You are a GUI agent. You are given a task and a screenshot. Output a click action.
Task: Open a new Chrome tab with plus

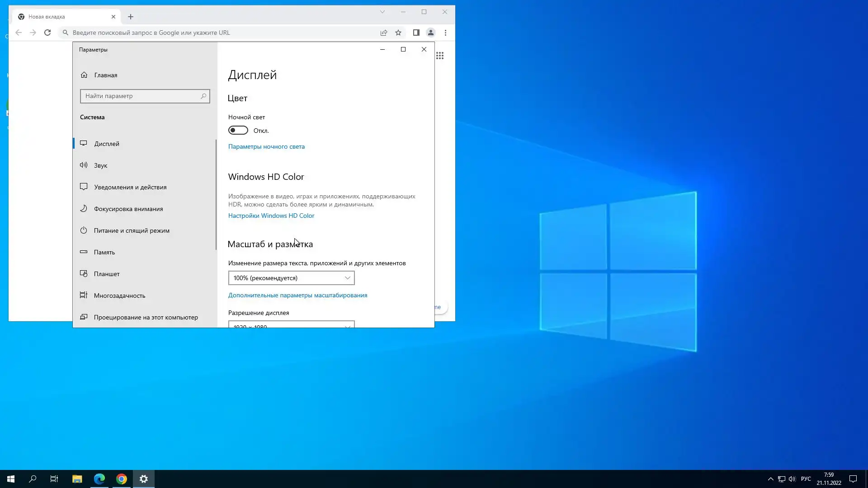pos(131,17)
